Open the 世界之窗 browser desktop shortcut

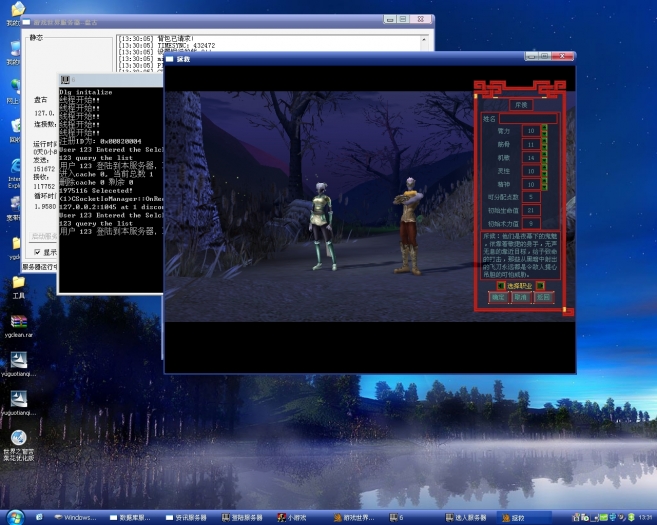(17, 439)
